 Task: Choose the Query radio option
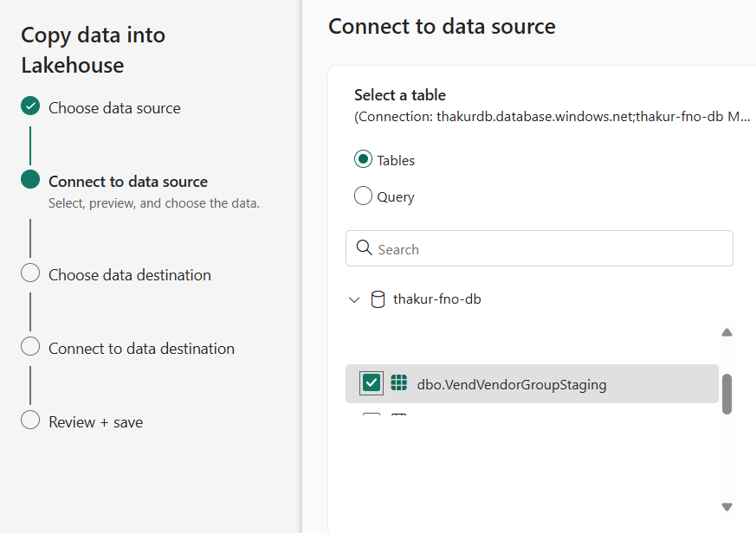point(364,196)
